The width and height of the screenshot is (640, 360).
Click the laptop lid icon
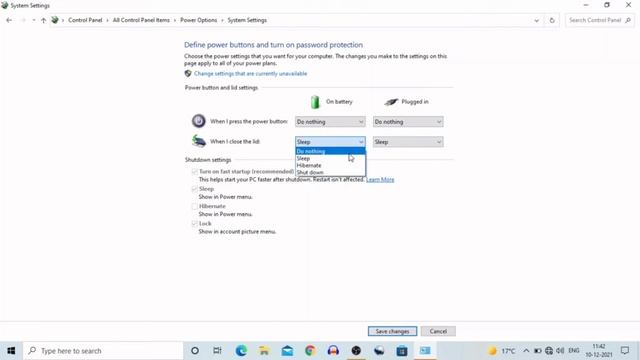pos(199,141)
